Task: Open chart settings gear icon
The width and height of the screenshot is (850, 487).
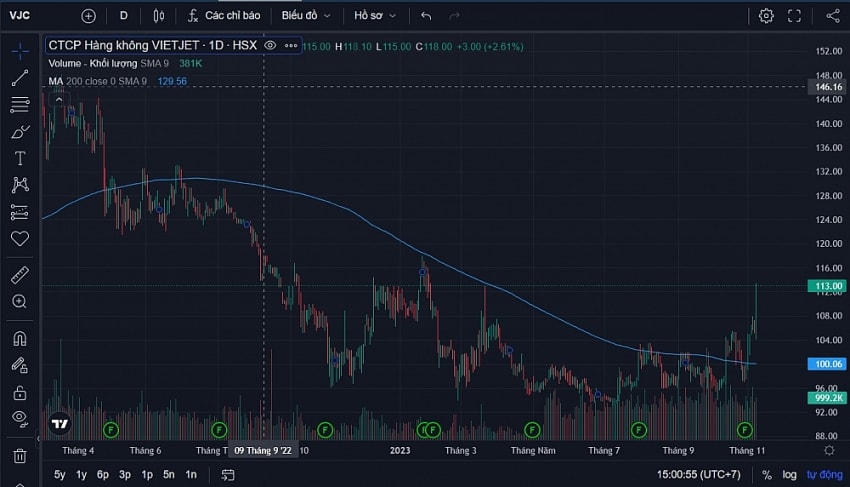Action: tap(766, 16)
